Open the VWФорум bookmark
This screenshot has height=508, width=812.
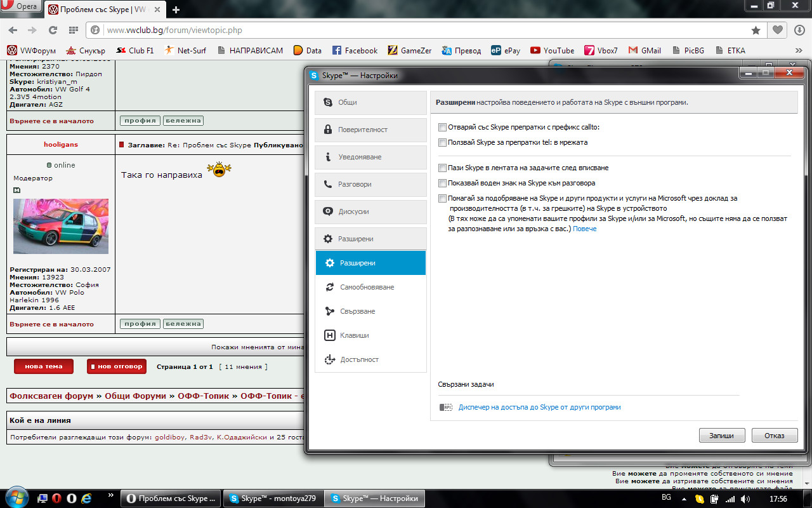tap(32, 50)
